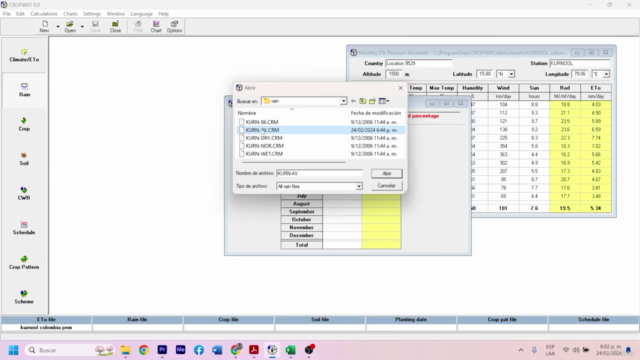This screenshot has width=640, height=360.
Task: Open the Settings menu
Action: click(x=92, y=14)
